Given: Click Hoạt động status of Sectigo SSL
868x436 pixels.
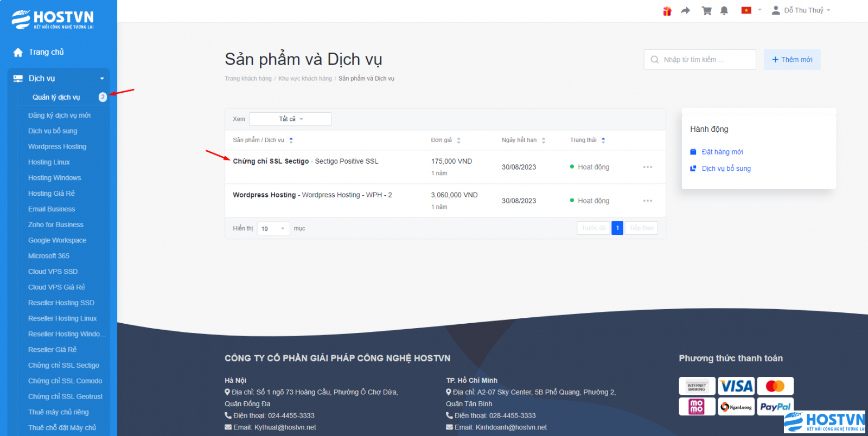Looking at the screenshot, I should [589, 167].
